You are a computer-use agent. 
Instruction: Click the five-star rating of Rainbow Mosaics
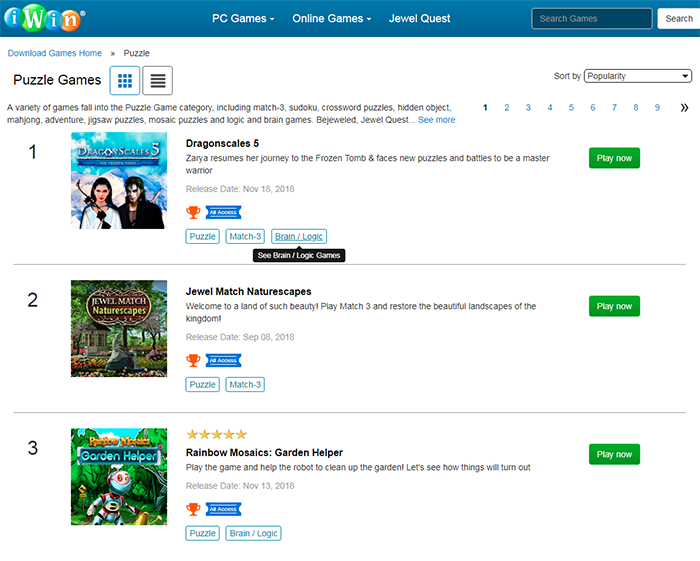217,434
